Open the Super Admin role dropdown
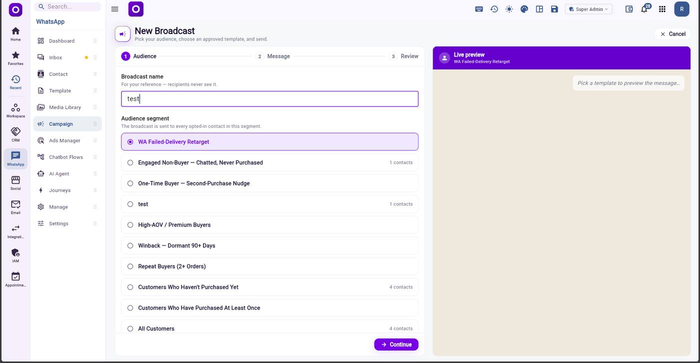Screen dimensions: 700x363 click(x=588, y=9)
